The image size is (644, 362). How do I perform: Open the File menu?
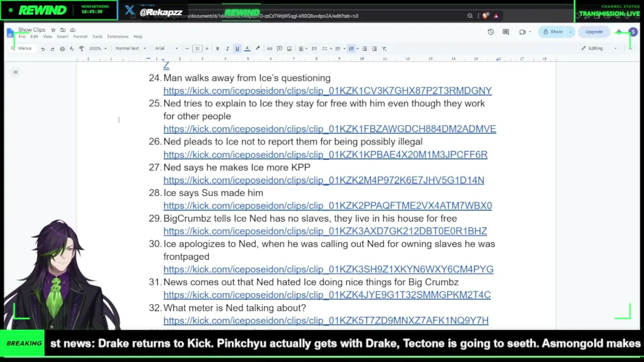22,37
